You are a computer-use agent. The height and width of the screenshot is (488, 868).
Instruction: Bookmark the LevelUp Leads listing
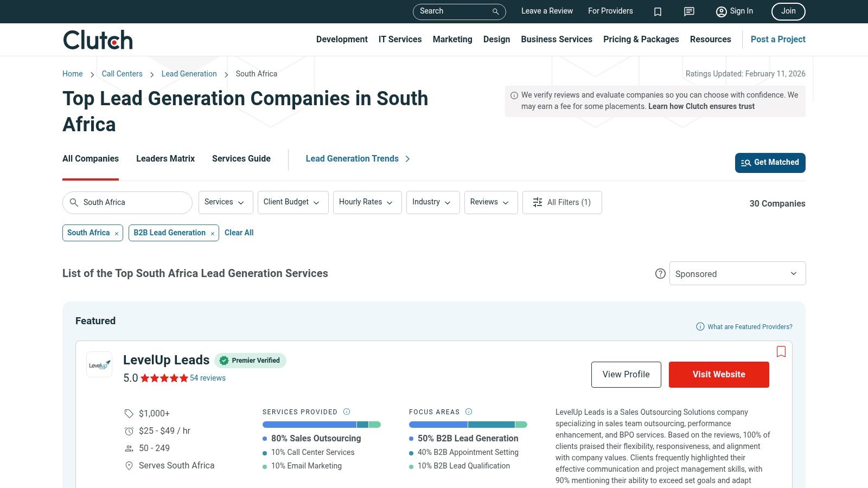pos(781,351)
